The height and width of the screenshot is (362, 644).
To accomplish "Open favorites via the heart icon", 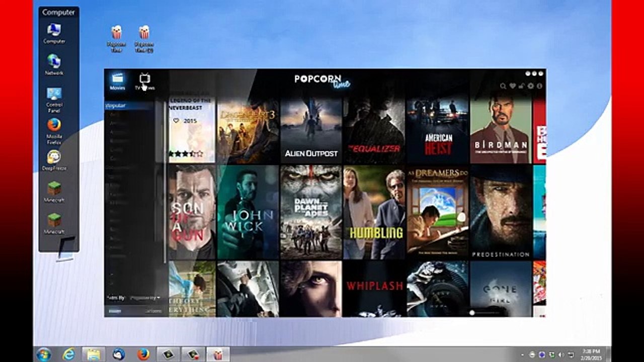I will pyautogui.click(x=512, y=86).
